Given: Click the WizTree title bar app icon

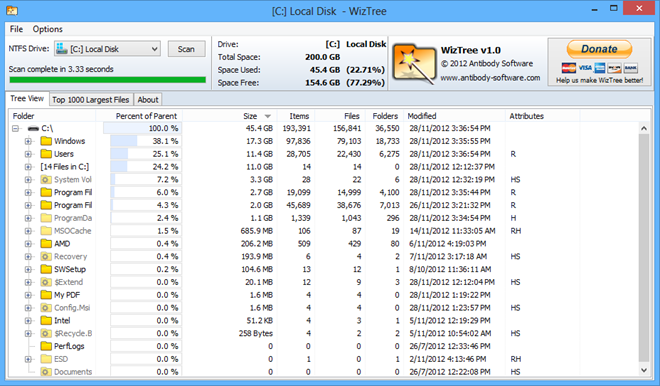Looking at the screenshot, I should coord(11,11).
